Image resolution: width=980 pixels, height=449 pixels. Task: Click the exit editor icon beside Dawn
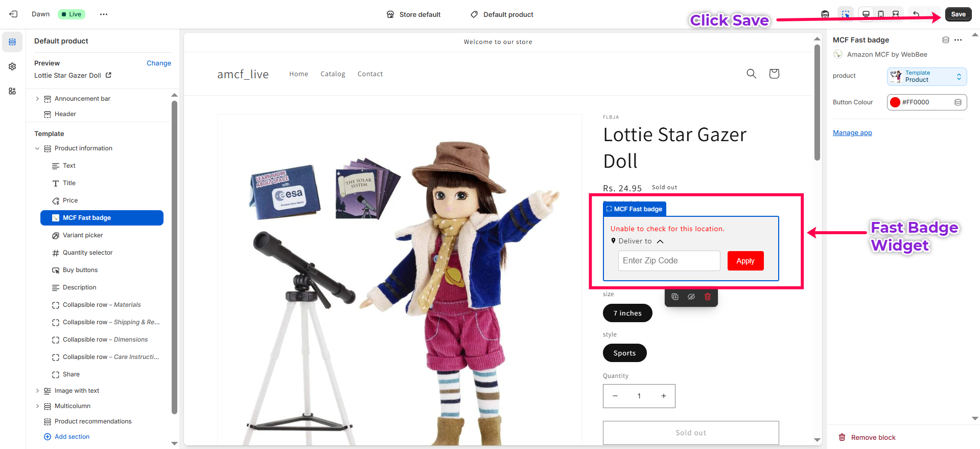pos(13,14)
